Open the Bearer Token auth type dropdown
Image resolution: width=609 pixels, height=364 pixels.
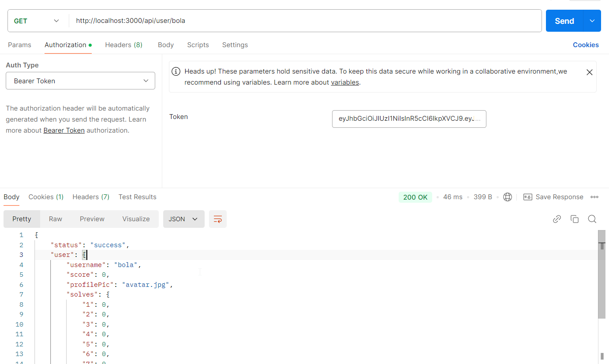tap(80, 81)
